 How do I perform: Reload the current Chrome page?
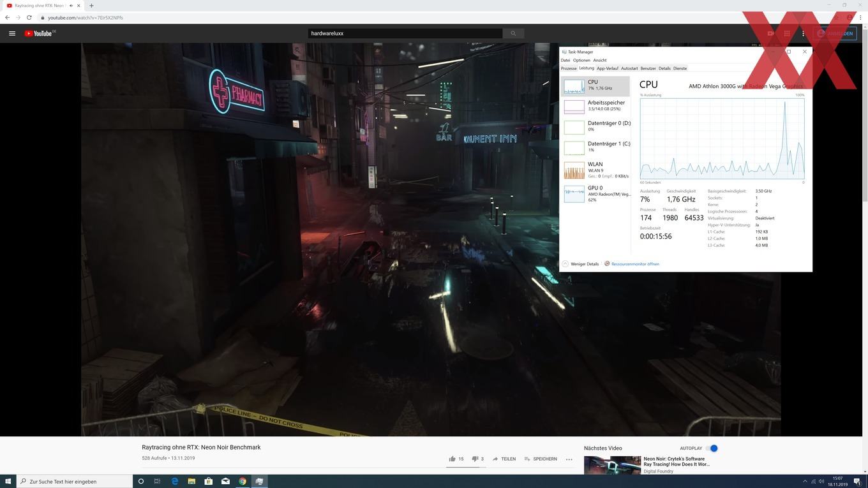tap(29, 17)
